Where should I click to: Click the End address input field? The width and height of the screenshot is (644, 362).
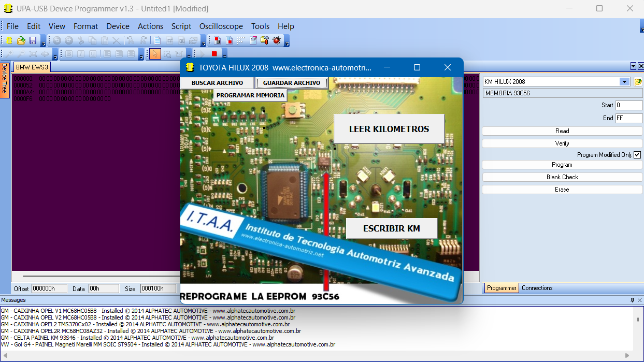coord(629,118)
